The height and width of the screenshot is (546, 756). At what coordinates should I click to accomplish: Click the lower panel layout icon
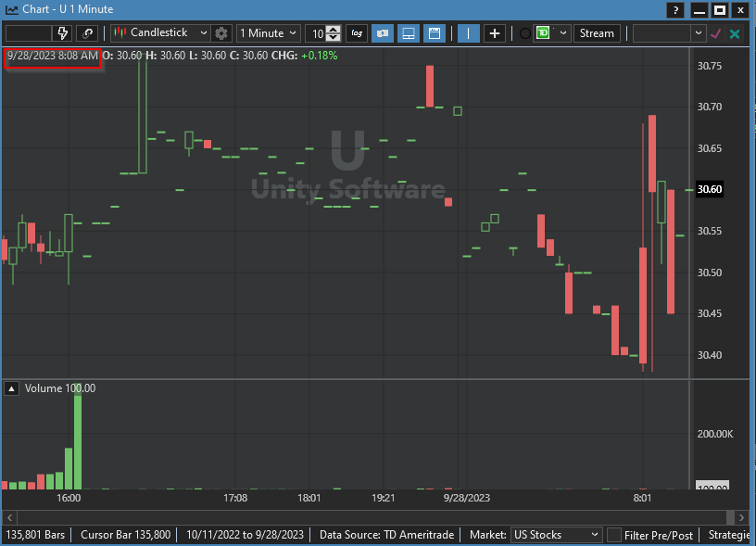[408, 33]
